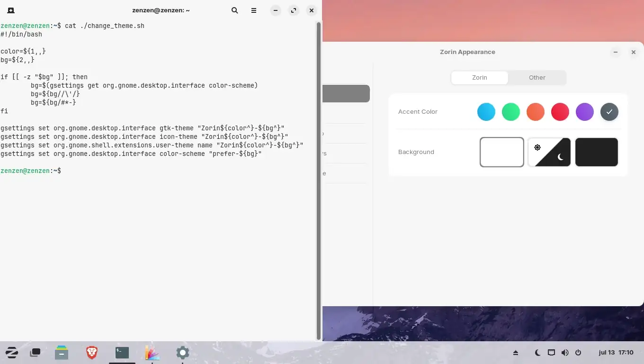Open the terminal hamburger menu

254,10
